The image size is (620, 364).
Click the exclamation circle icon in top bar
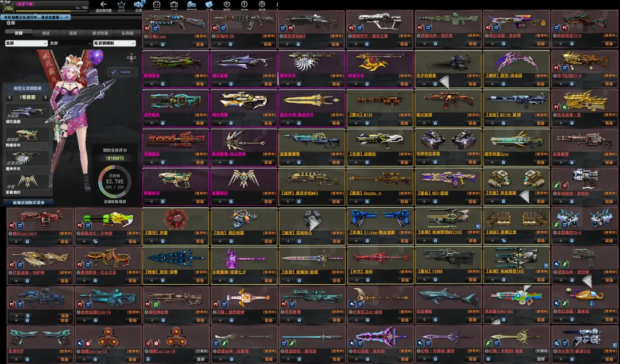(245, 5)
